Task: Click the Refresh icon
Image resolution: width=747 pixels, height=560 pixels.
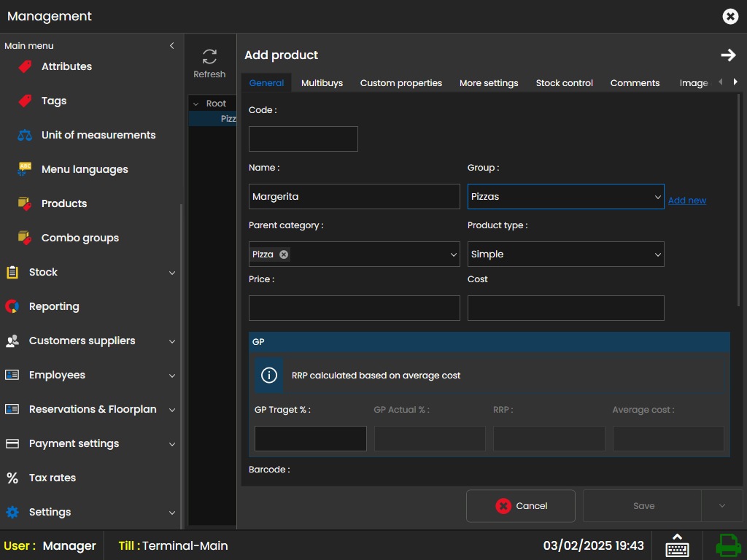Action: 209,58
